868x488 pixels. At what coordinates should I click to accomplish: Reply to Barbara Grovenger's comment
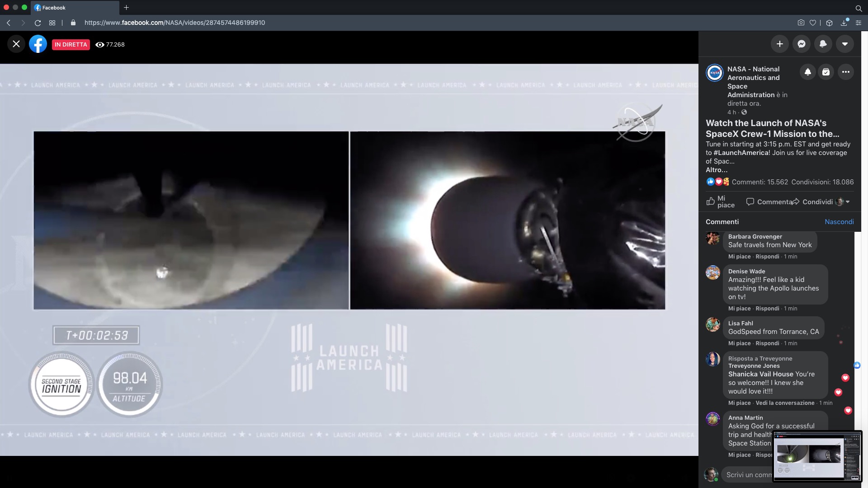tap(767, 257)
